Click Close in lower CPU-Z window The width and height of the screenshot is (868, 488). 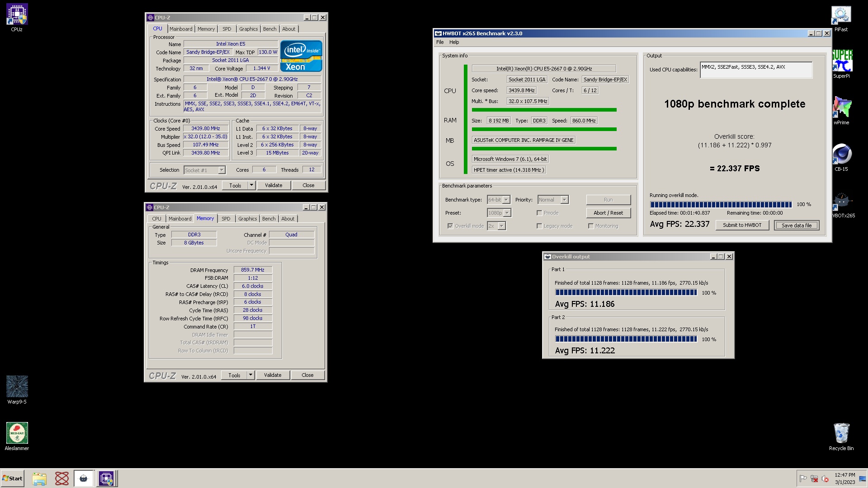(x=308, y=375)
